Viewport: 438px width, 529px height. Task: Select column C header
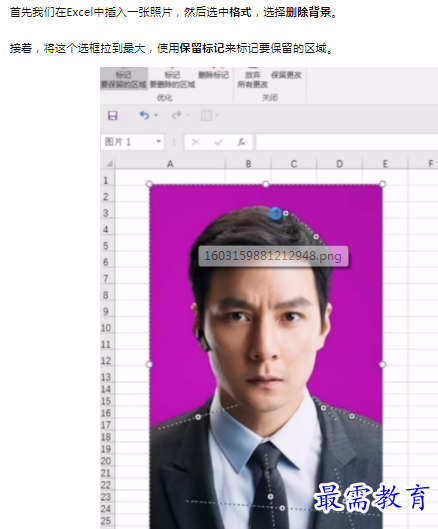click(294, 164)
